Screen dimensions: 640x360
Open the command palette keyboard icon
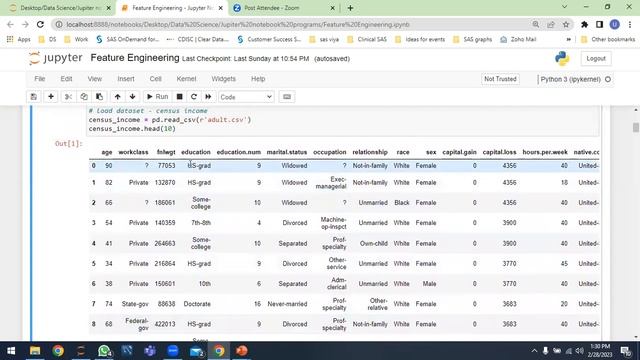[x=287, y=97]
